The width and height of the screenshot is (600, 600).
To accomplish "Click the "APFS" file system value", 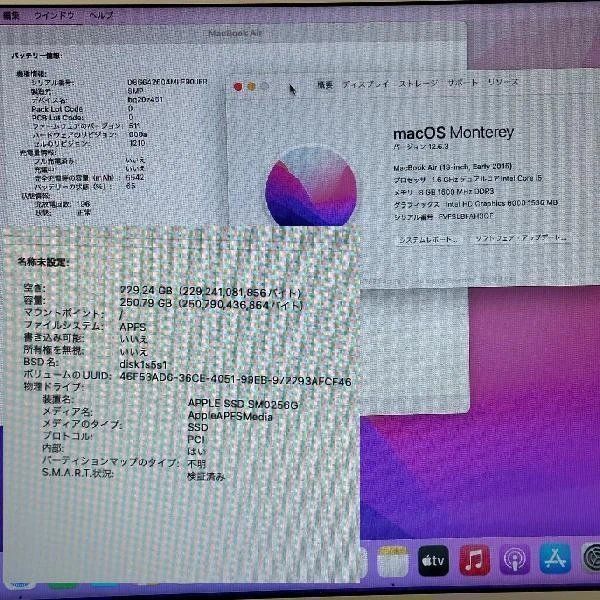I will pyautogui.click(x=133, y=327).
